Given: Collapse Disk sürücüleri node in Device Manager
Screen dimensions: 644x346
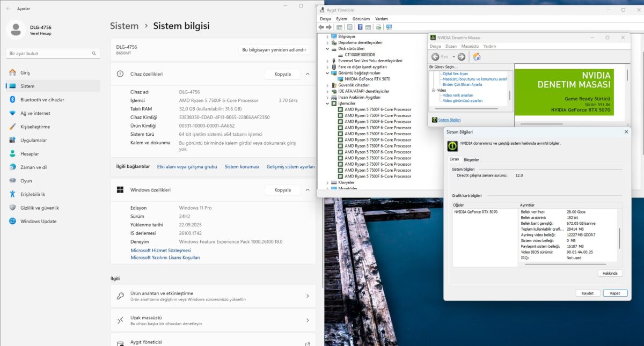Looking at the screenshot, I should coord(327,48).
